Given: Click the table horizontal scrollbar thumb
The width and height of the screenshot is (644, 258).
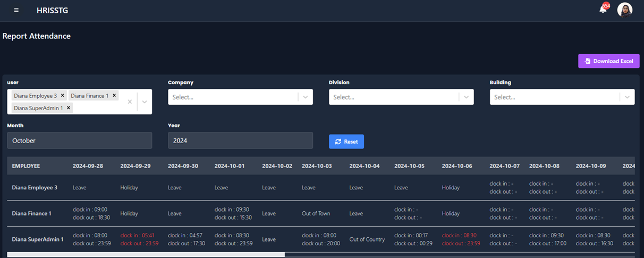Looking at the screenshot, I should (146, 255).
